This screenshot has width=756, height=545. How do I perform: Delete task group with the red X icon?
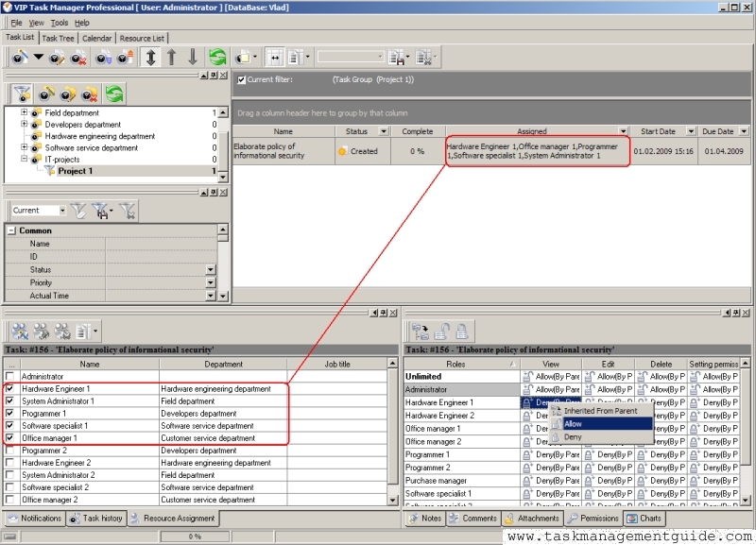90,94
